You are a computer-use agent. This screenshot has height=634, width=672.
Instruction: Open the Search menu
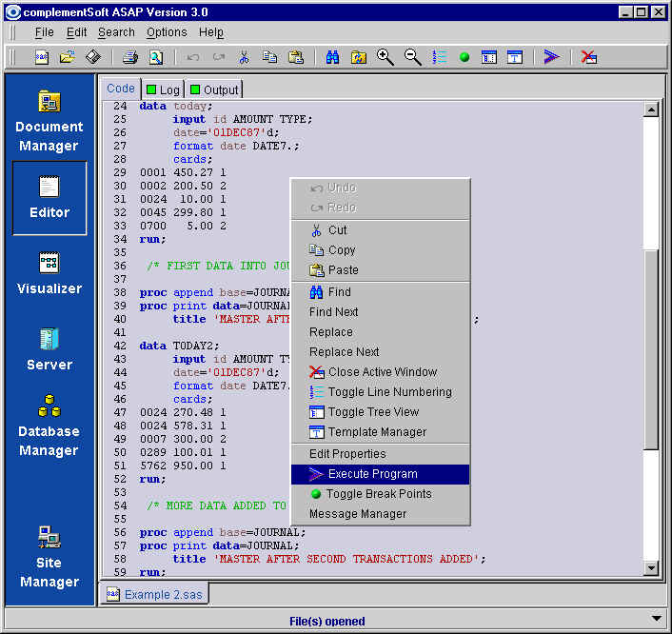[116, 32]
